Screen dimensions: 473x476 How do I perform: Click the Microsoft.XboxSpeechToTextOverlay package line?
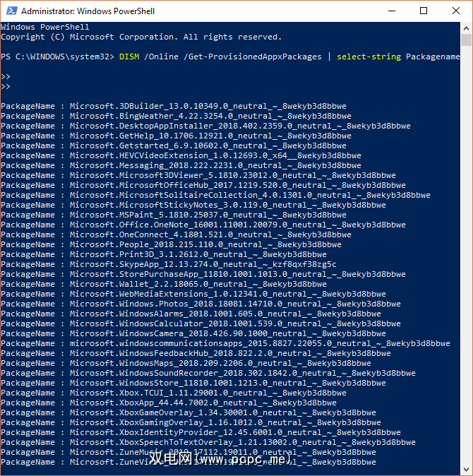coord(208,442)
